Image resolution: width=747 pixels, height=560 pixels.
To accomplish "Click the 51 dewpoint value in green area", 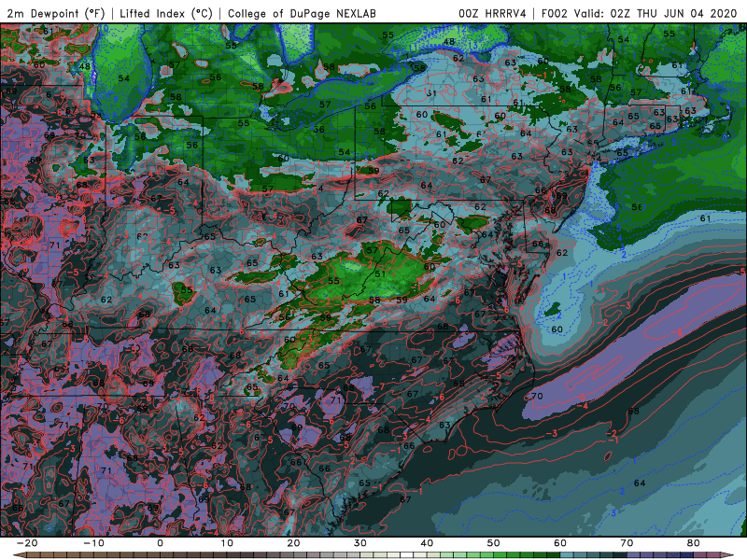I will coord(380,273).
